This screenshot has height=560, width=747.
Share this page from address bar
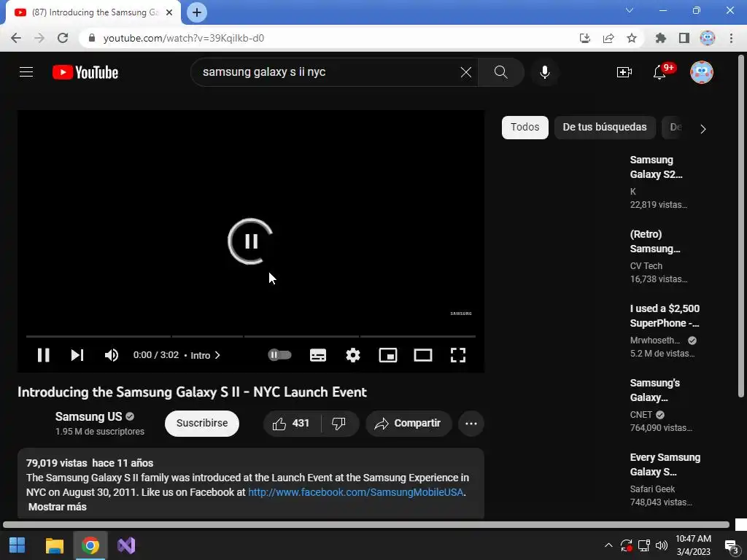point(608,38)
